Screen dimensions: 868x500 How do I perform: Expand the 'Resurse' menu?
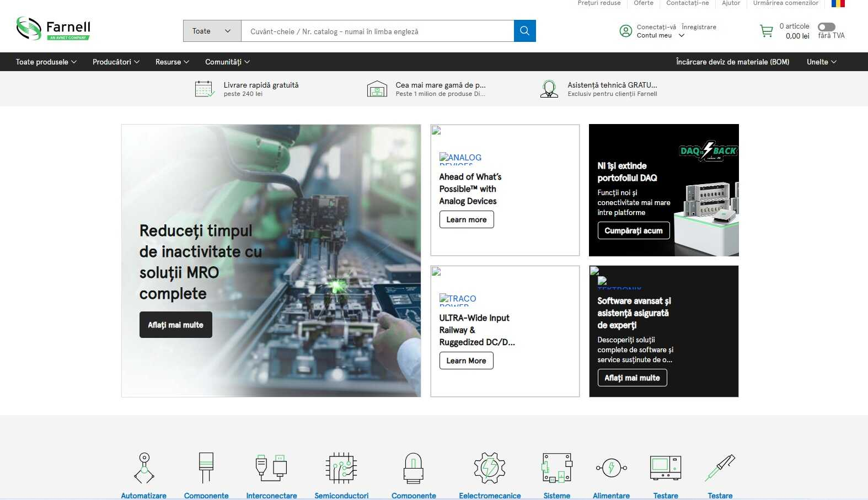tap(172, 62)
